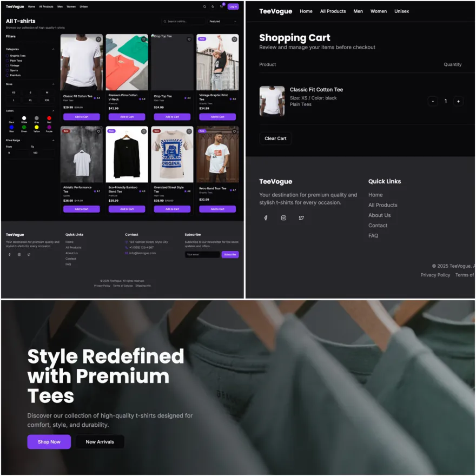Collapse the Price Range filter section
This screenshot has width=476, height=476.
tap(53, 140)
